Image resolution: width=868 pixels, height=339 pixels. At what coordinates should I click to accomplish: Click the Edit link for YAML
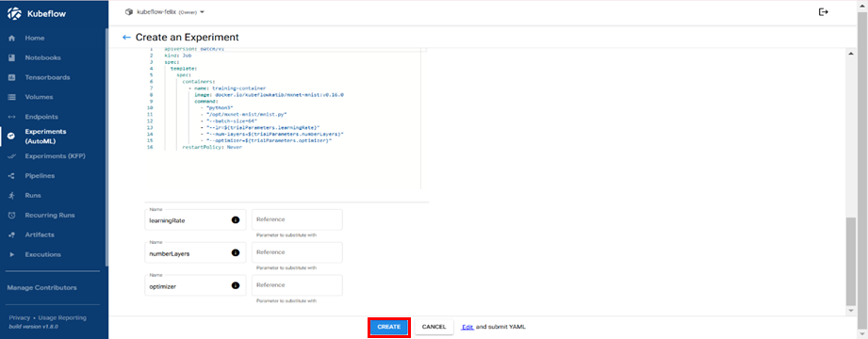(467, 328)
